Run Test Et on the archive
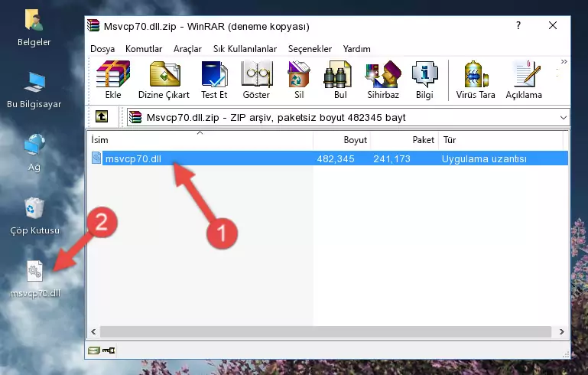The width and height of the screenshot is (588, 375). (x=214, y=80)
